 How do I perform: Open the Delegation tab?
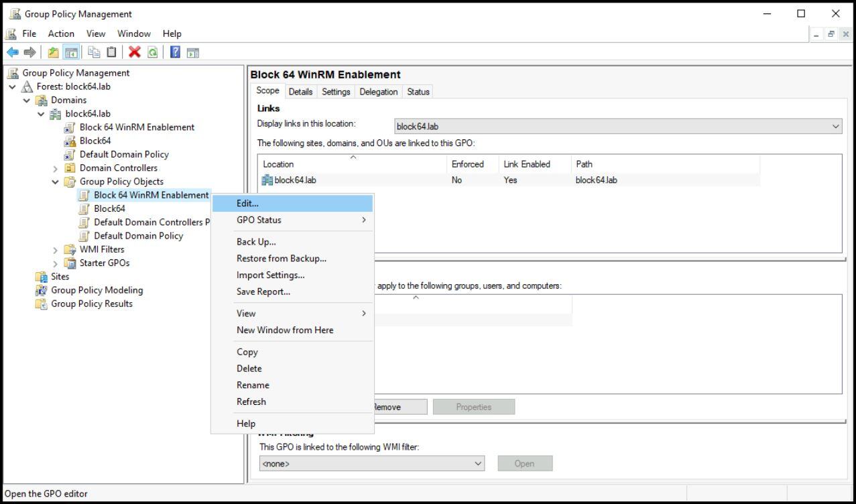point(378,92)
